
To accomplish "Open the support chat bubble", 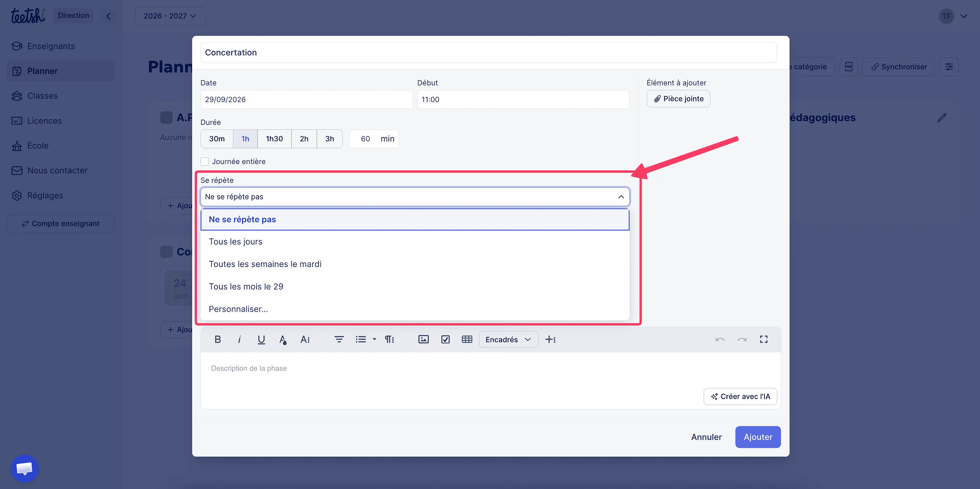I will (25, 468).
